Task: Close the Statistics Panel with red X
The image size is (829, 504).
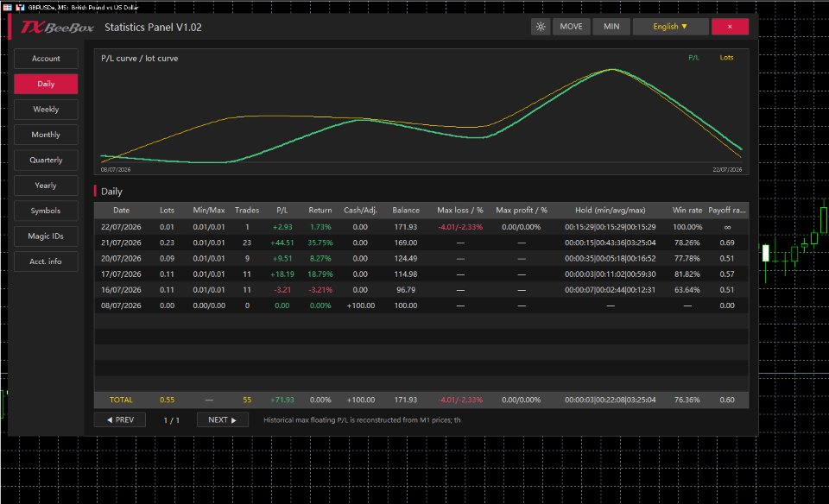Action: click(730, 27)
